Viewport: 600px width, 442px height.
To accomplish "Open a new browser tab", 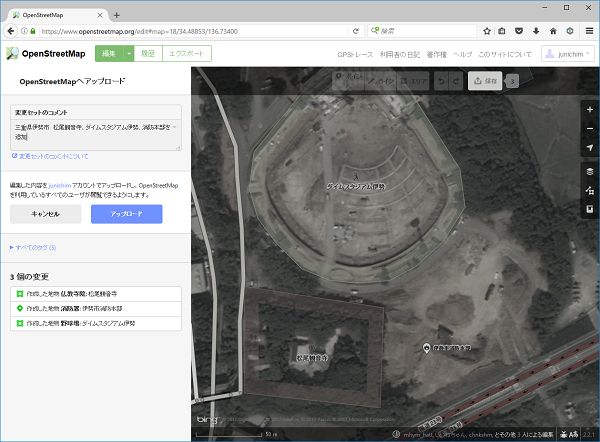I will click(117, 15).
